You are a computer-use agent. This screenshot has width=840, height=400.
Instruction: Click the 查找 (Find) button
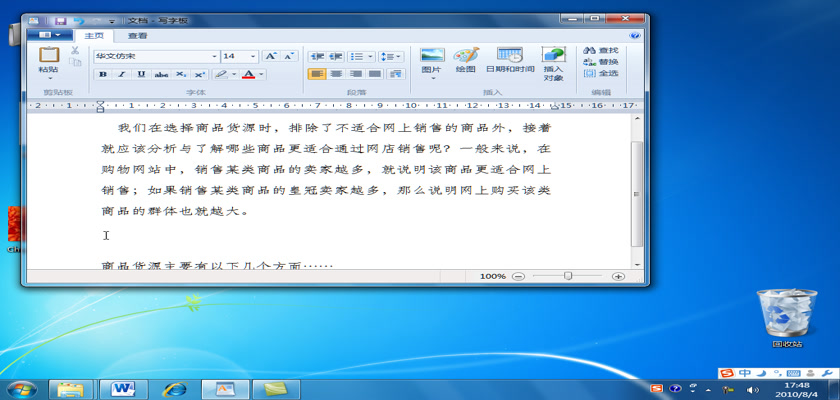(602, 50)
